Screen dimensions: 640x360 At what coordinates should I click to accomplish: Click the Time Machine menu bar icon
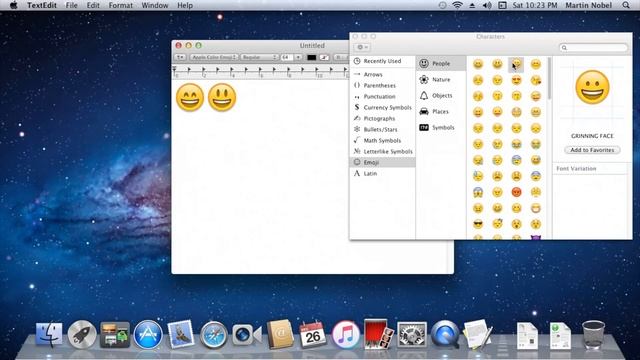[442, 5]
